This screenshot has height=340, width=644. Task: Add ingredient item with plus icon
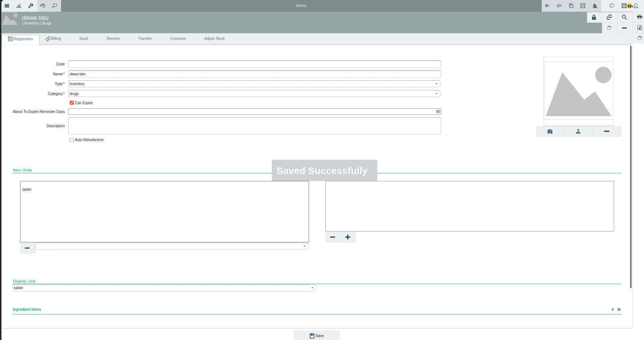point(613,310)
